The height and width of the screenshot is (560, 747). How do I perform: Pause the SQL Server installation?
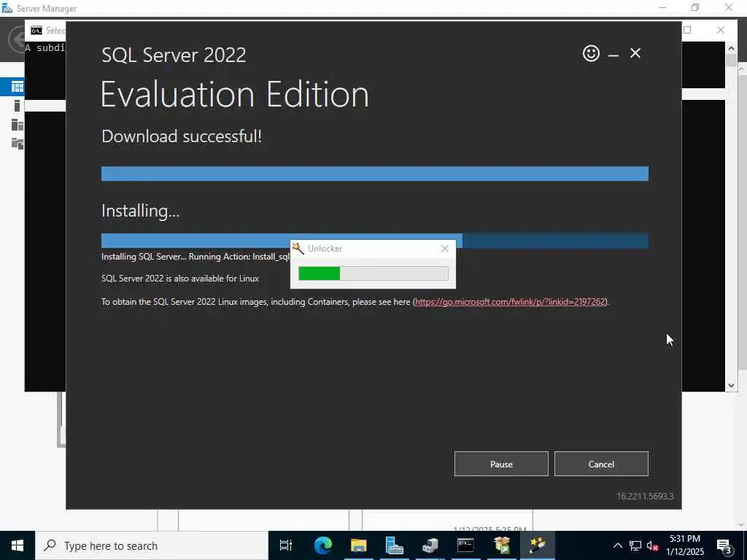(x=501, y=464)
